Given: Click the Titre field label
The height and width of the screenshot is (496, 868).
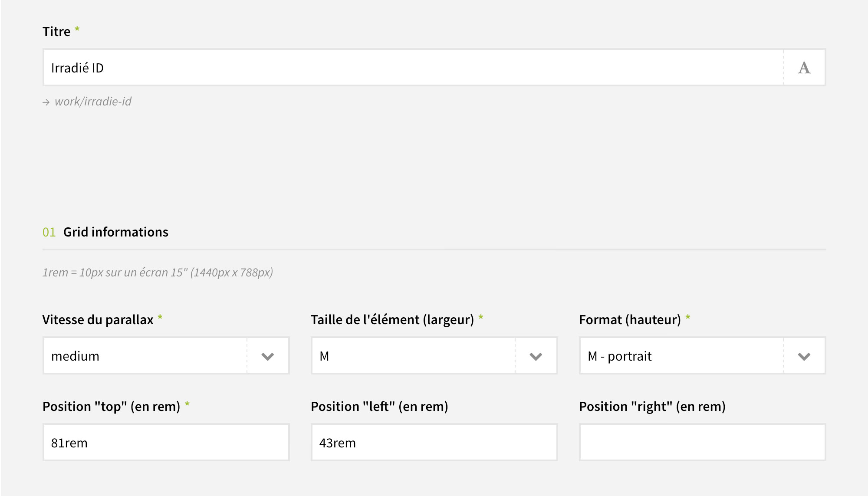Looking at the screenshot, I should coord(56,32).
